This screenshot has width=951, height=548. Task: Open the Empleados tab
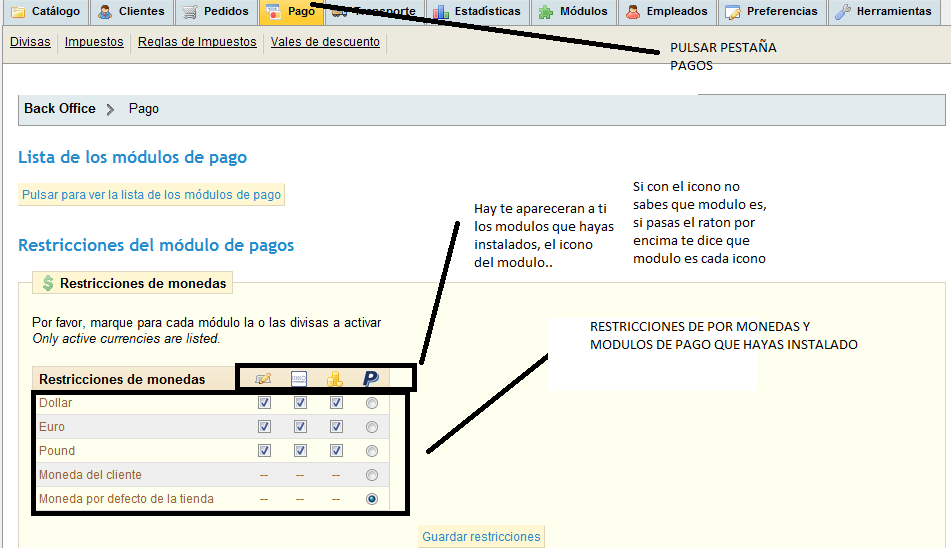click(667, 11)
